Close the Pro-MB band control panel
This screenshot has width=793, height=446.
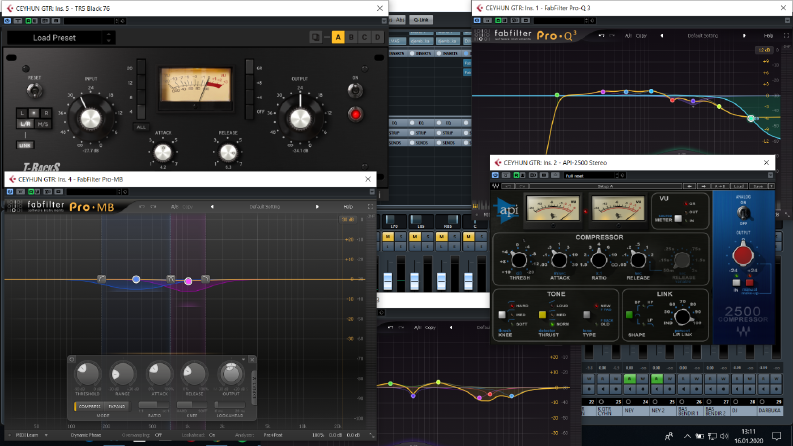252,360
